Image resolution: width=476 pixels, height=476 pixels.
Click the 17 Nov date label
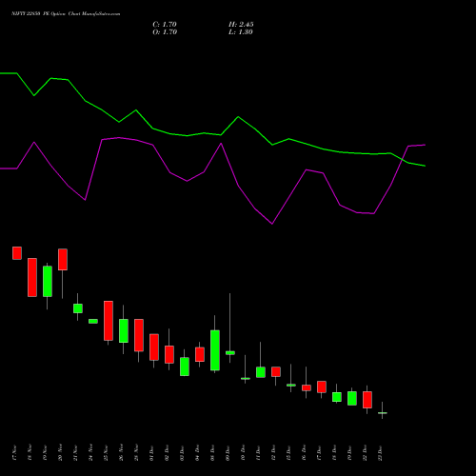[x=14, y=453]
